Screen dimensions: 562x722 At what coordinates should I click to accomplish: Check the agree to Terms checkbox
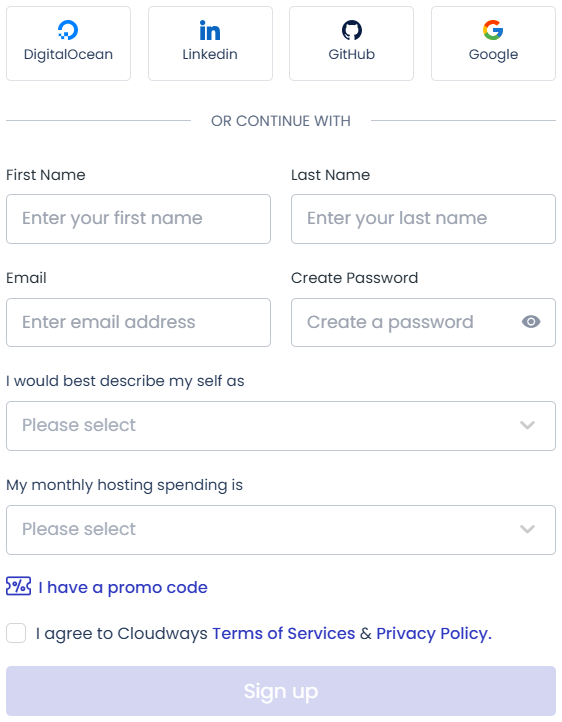coord(16,633)
